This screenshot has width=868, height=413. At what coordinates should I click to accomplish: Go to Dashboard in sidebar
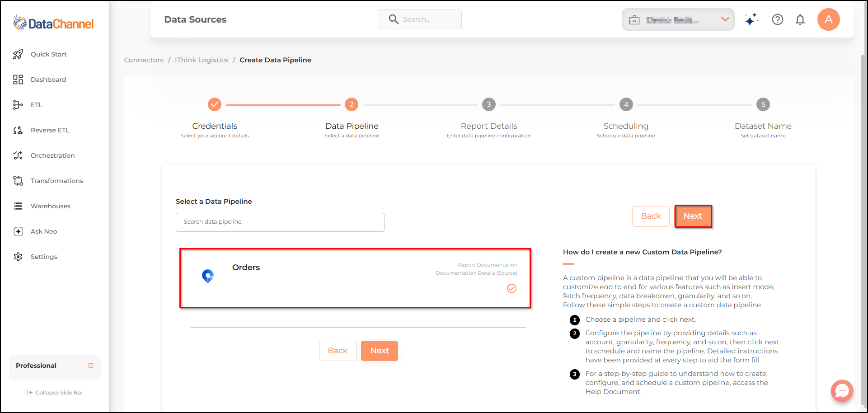click(48, 80)
